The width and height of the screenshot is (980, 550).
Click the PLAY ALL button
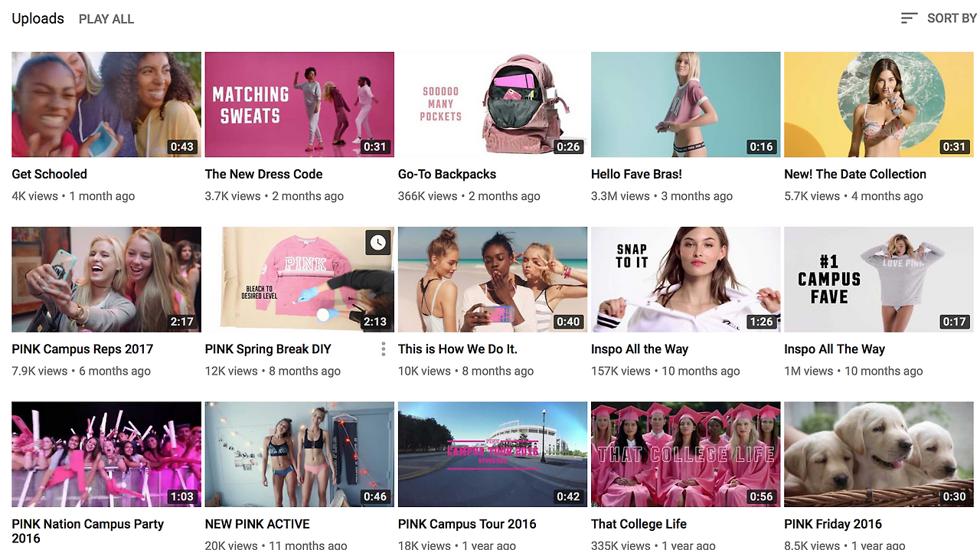click(x=106, y=19)
